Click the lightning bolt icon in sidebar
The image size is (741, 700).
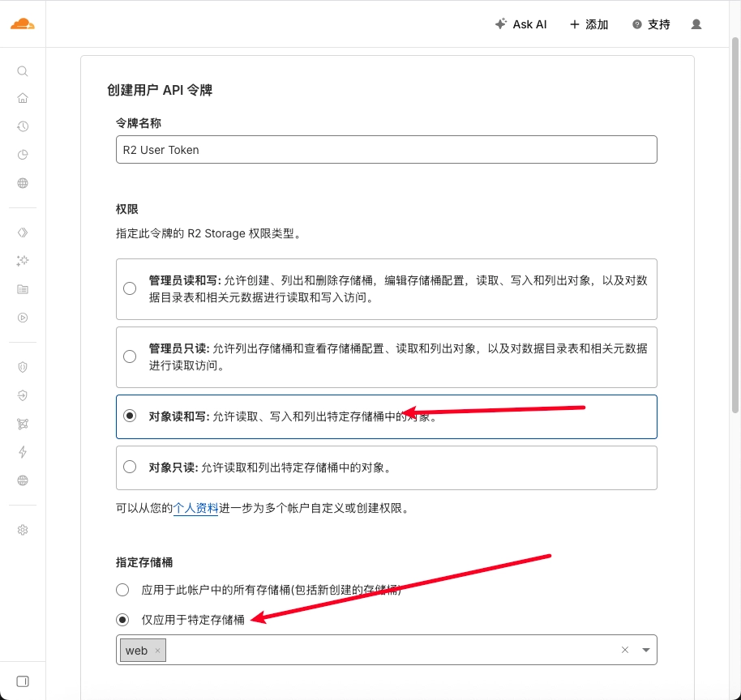(x=23, y=452)
